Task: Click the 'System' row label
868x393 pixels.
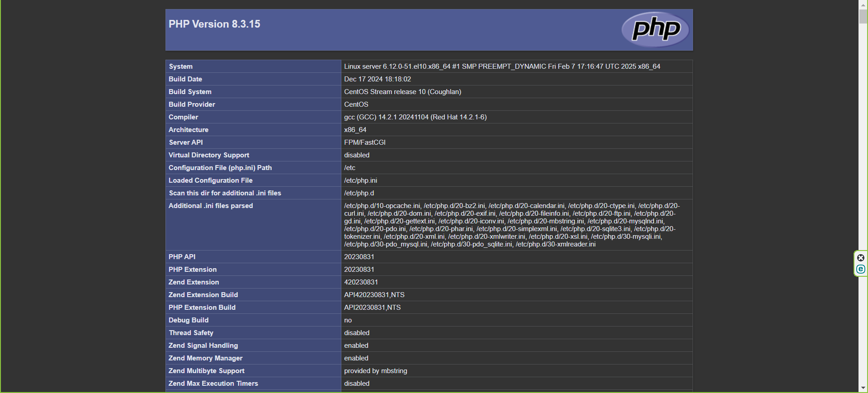Action: pyautogui.click(x=180, y=66)
